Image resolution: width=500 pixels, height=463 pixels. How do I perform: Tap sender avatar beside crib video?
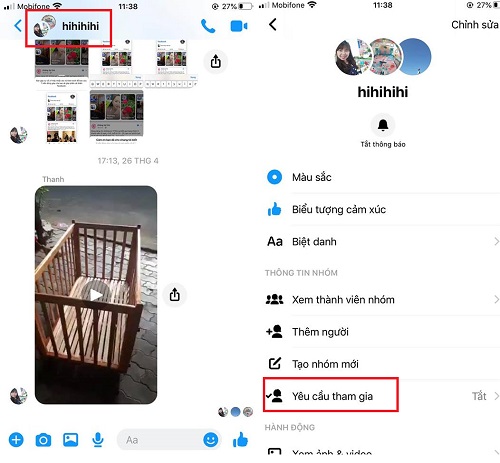tap(18, 396)
